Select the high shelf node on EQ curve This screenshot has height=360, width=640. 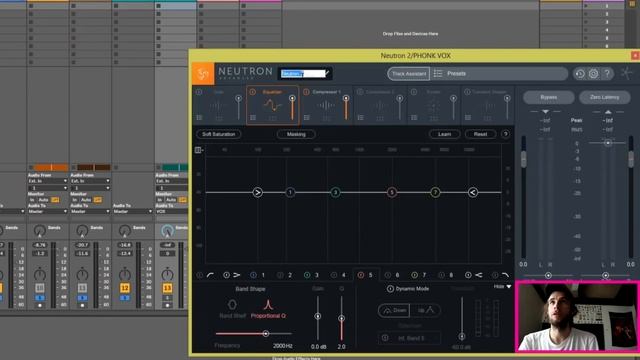point(473,192)
